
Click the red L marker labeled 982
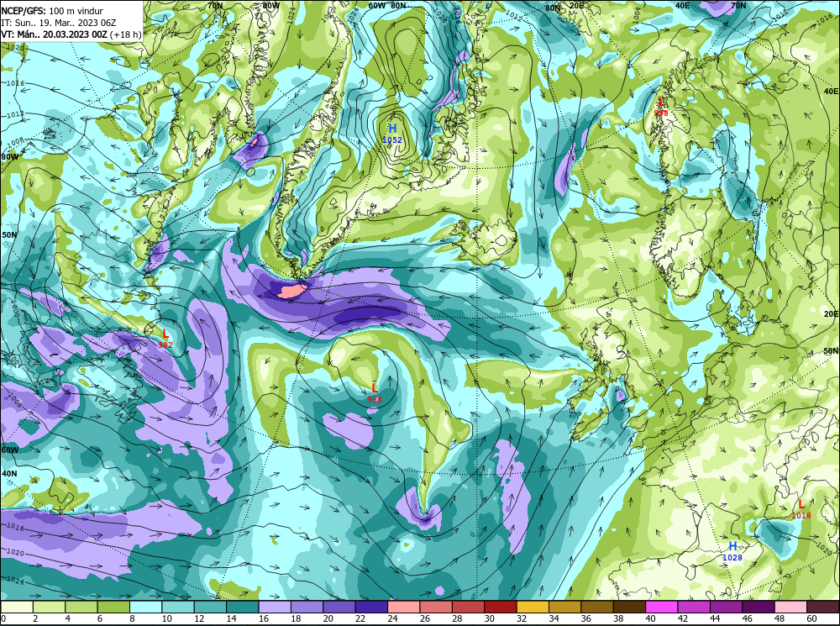tap(165, 334)
